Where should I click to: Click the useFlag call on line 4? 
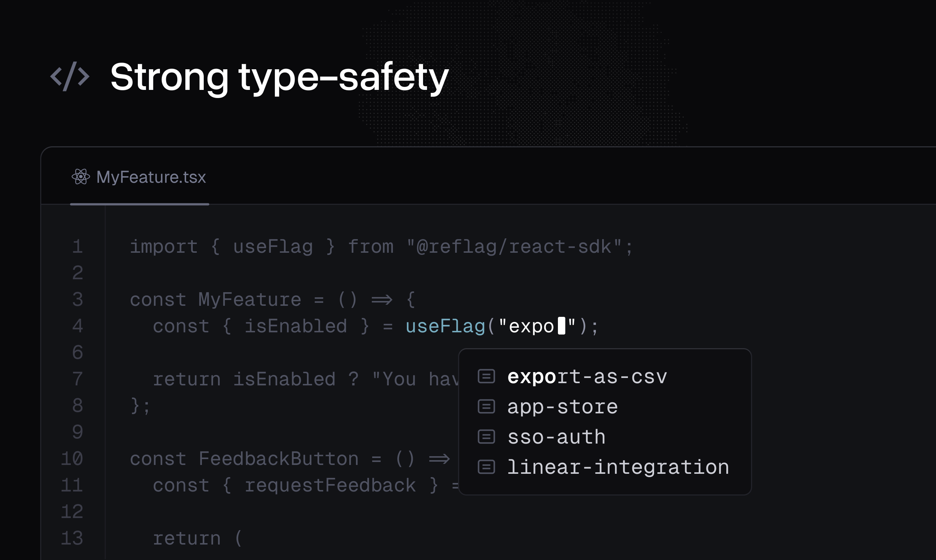[x=445, y=326]
